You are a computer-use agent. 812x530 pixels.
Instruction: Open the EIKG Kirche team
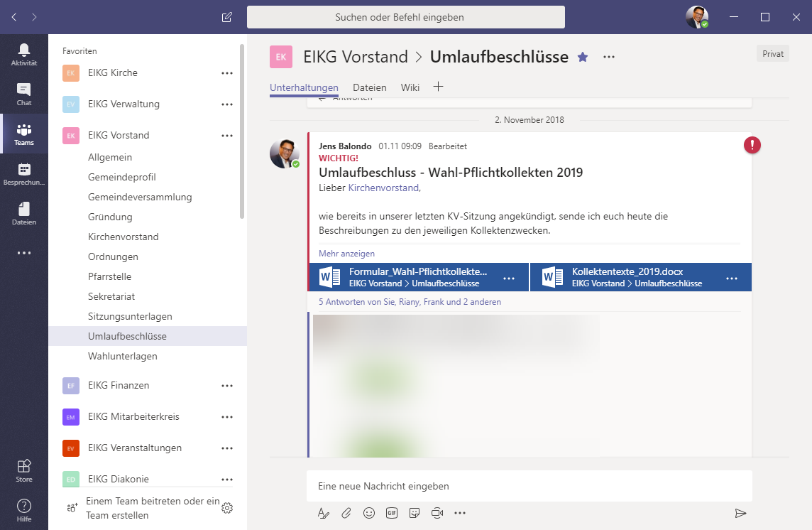(113, 73)
